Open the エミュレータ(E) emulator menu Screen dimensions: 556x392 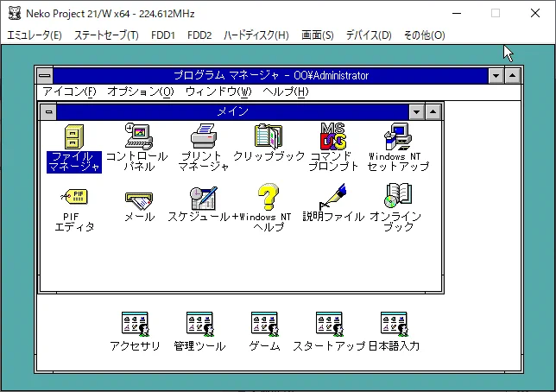35,35
